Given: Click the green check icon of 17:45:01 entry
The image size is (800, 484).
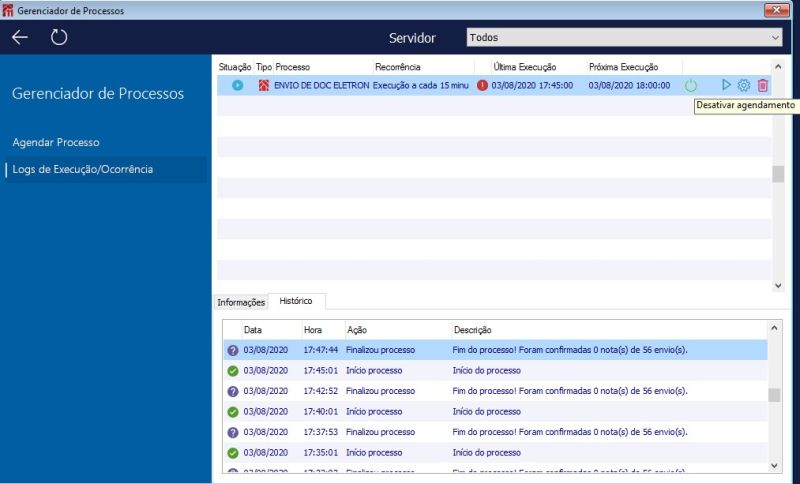Looking at the screenshot, I should point(233,371).
